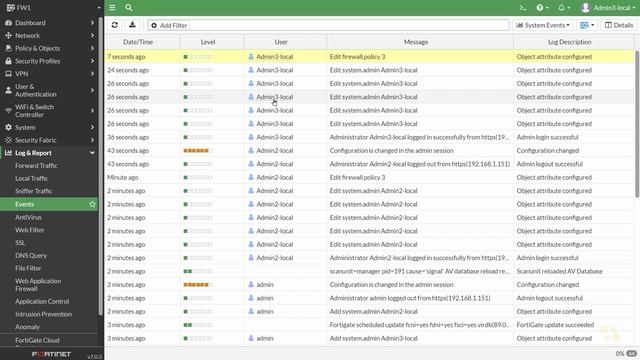Click the orange level bar for admin

click(198, 284)
